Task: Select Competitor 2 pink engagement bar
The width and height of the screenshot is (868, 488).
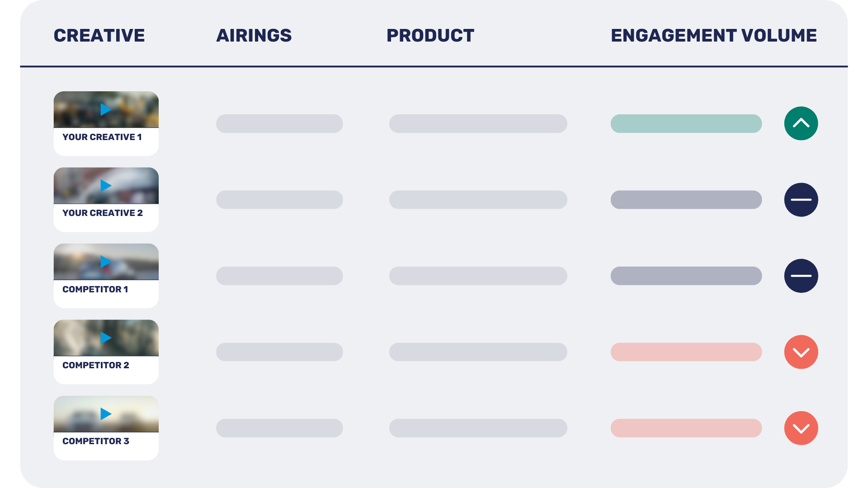Action: tap(686, 352)
